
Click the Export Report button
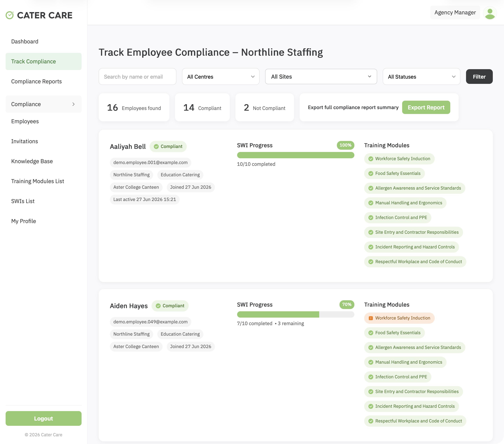[x=426, y=107]
